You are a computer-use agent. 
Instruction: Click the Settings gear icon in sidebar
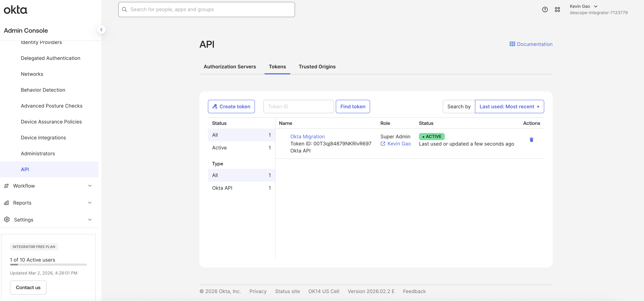7,220
